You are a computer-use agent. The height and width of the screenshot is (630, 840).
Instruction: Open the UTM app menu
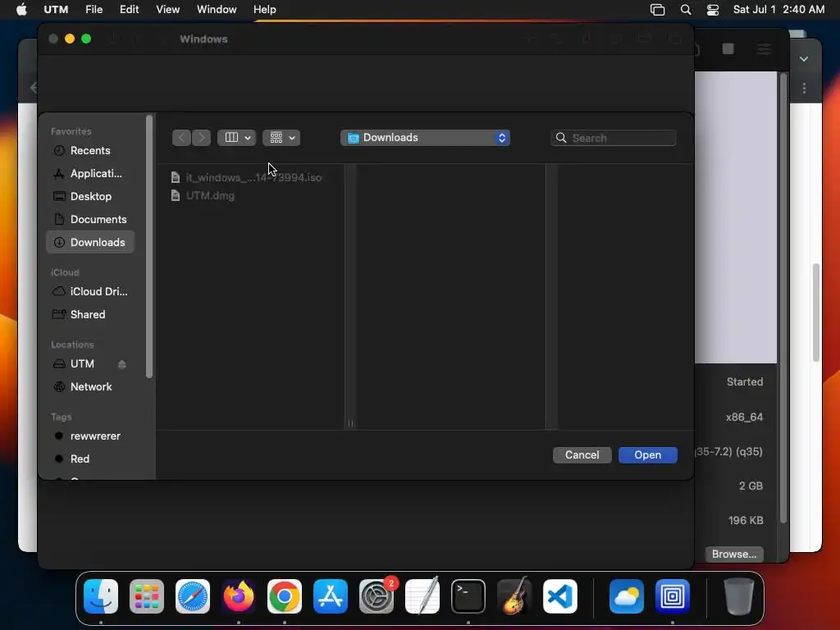(56, 10)
